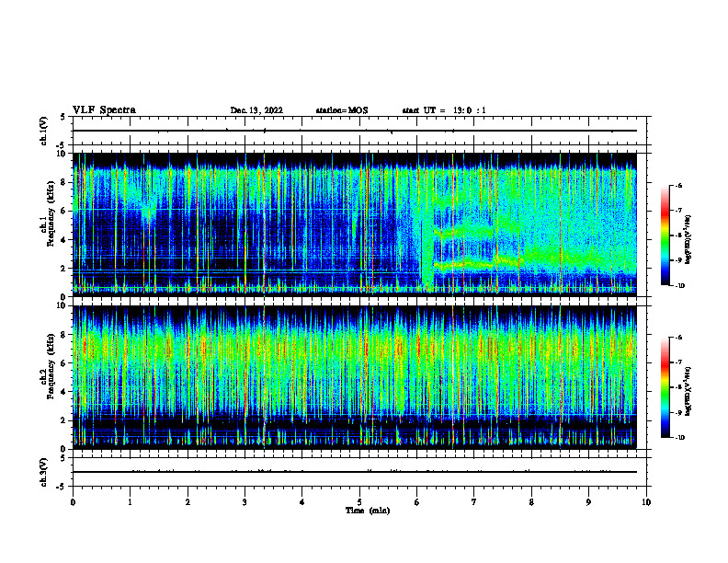Click the "Time (min)" axis label
This screenshot has width=728, height=563.
point(368,511)
